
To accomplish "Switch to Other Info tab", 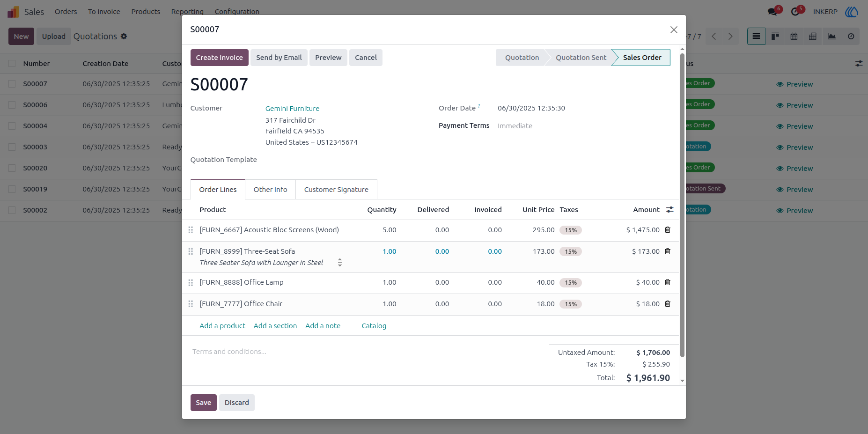I will pos(270,190).
